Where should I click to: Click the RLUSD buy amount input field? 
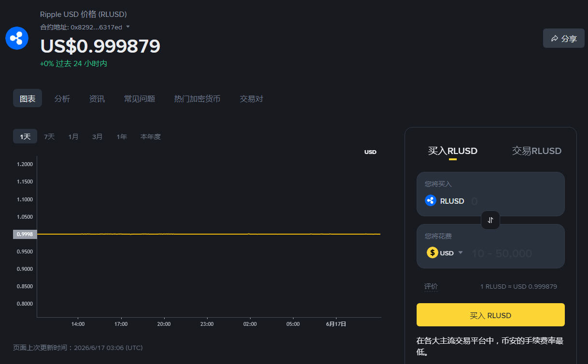coord(515,201)
